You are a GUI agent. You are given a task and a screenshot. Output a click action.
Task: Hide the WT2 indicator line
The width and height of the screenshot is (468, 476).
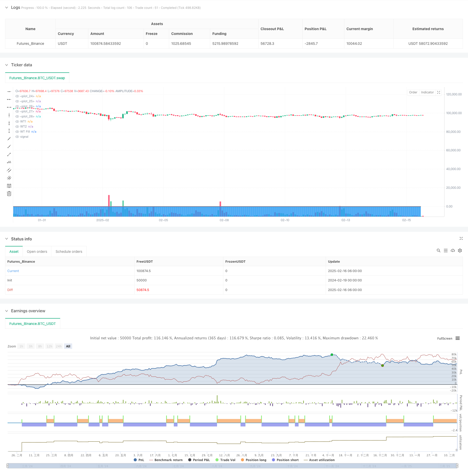(x=17, y=127)
